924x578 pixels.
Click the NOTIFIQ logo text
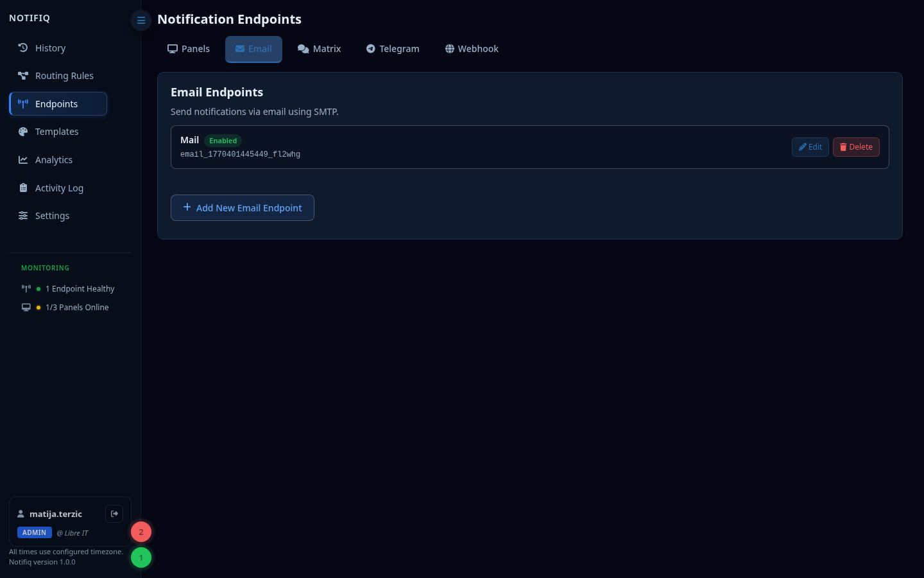30,18
